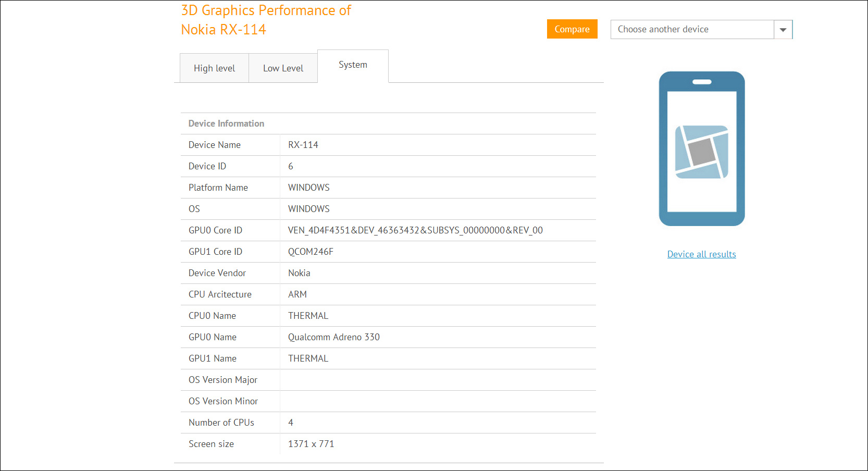Image resolution: width=868 pixels, height=471 pixels.
Task: Click the Device Vendor value 'Nokia'
Action: tap(299, 273)
